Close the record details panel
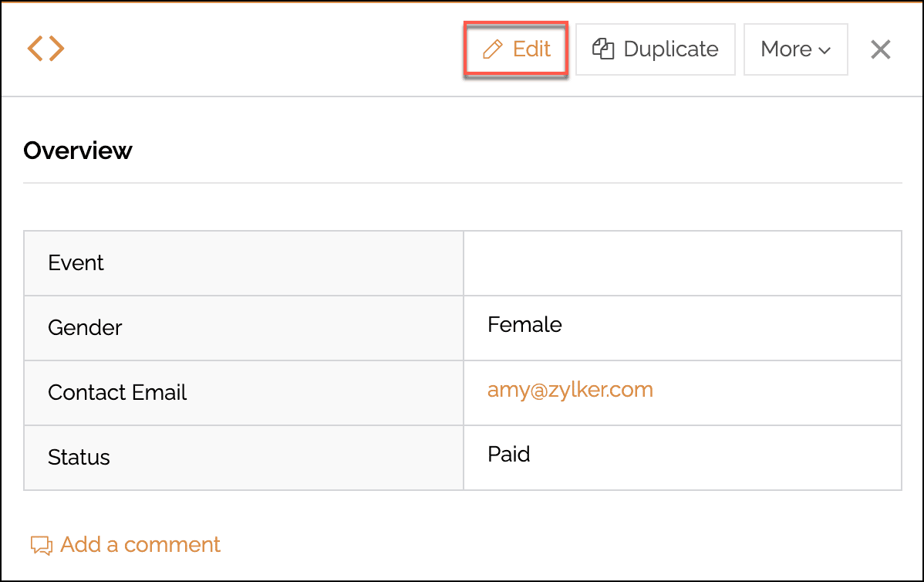The image size is (924, 582). coord(880,49)
